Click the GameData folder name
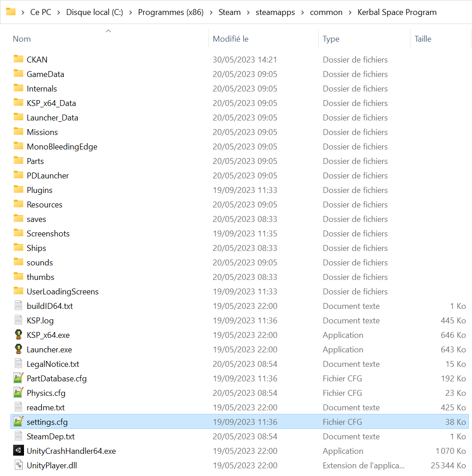Screen dimensions: 472x476 45,74
